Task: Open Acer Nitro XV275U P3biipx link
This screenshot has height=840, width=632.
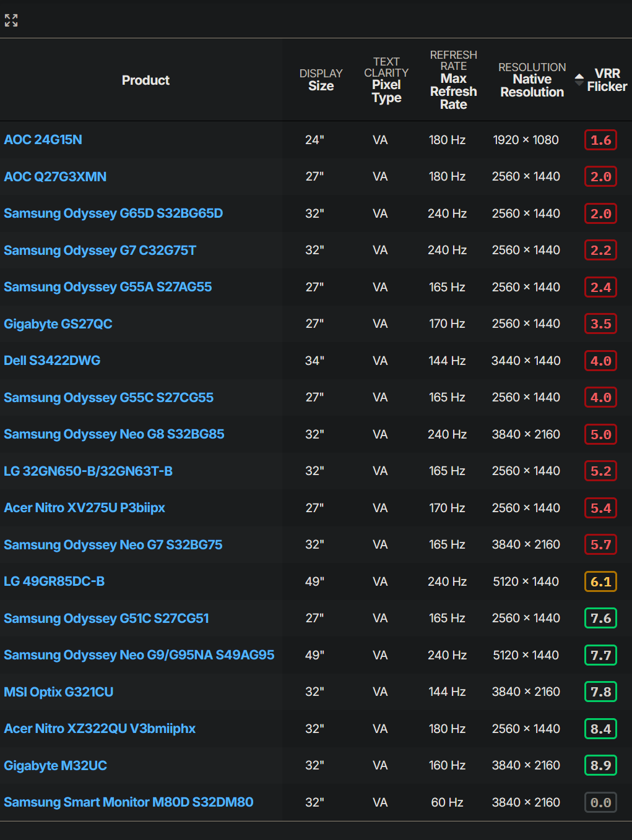Action: coord(84,508)
